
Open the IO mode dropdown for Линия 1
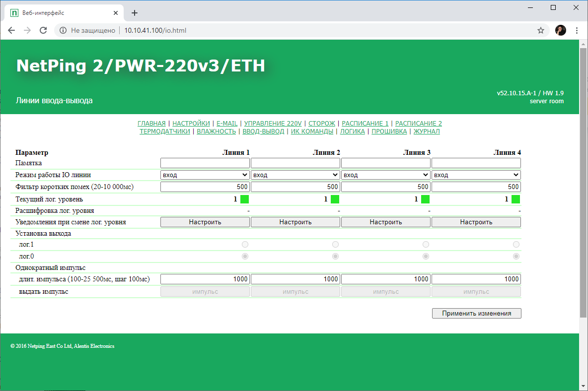(205, 175)
